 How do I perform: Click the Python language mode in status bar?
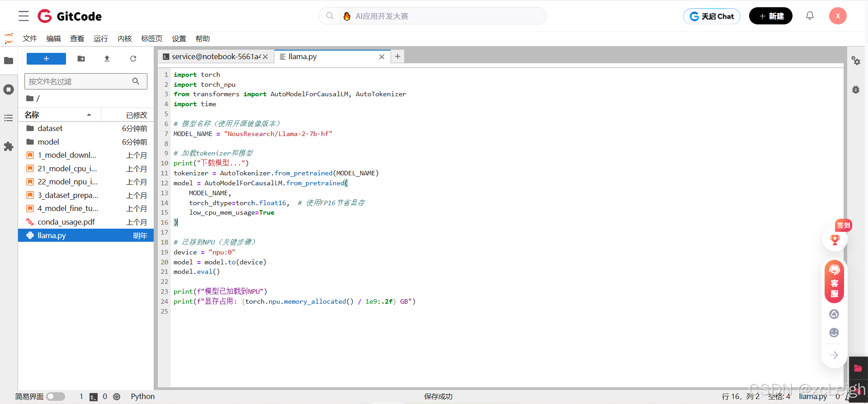pos(143,397)
